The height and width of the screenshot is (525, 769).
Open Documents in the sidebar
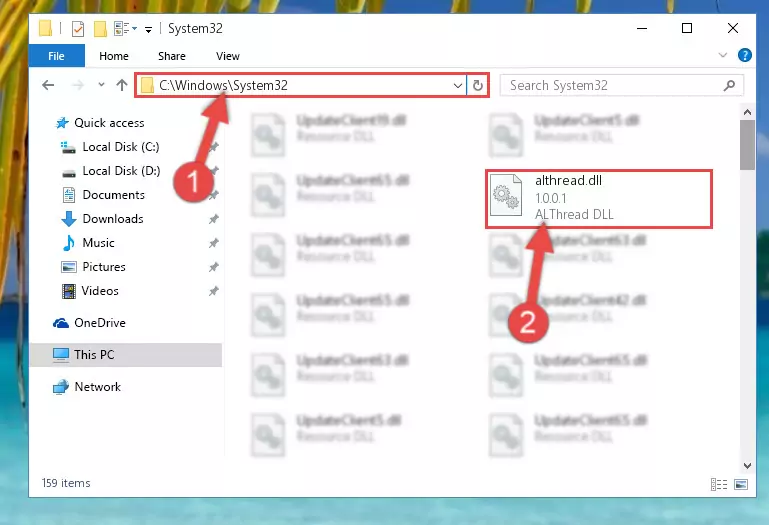[x=113, y=195]
